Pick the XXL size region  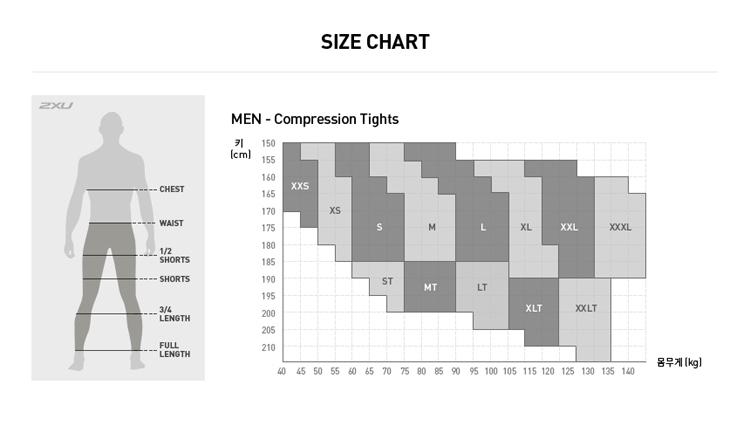(x=569, y=227)
